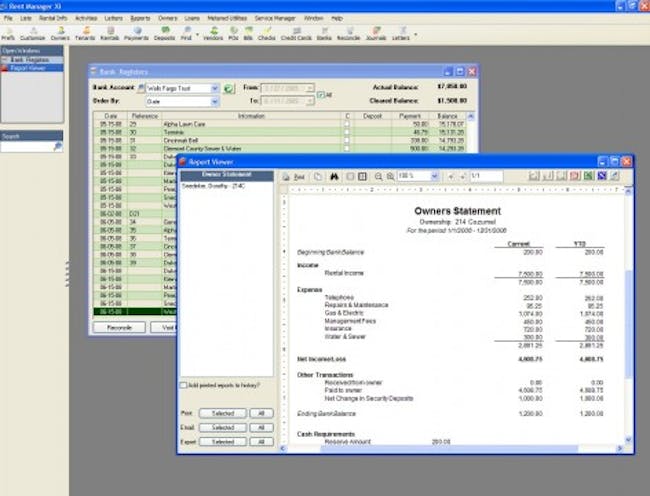Image resolution: width=650 pixels, height=496 pixels.
Task: Open the Letters toolbar icon
Action: coord(401,34)
